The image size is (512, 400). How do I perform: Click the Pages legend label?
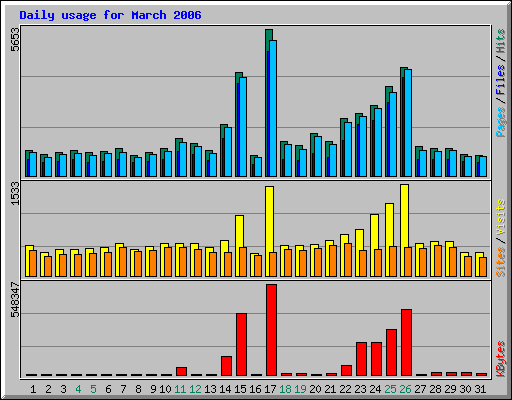500,122
